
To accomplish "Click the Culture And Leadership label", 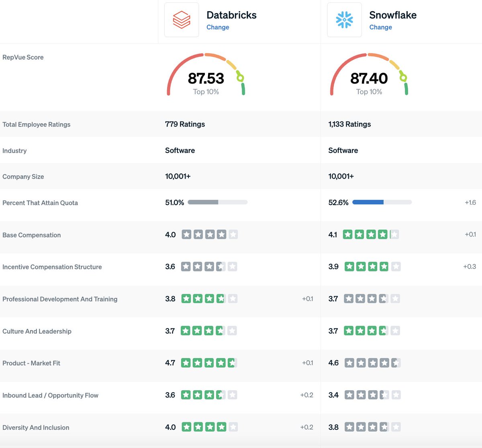I will pos(37,331).
